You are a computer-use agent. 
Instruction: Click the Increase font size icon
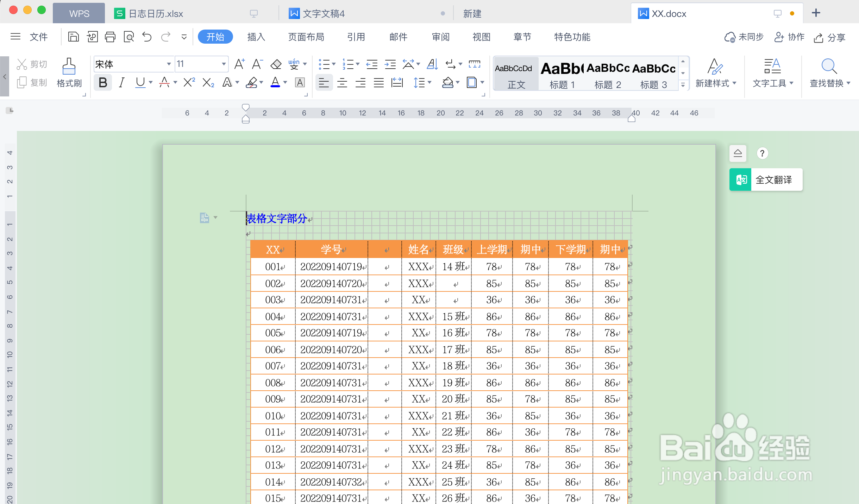point(239,64)
